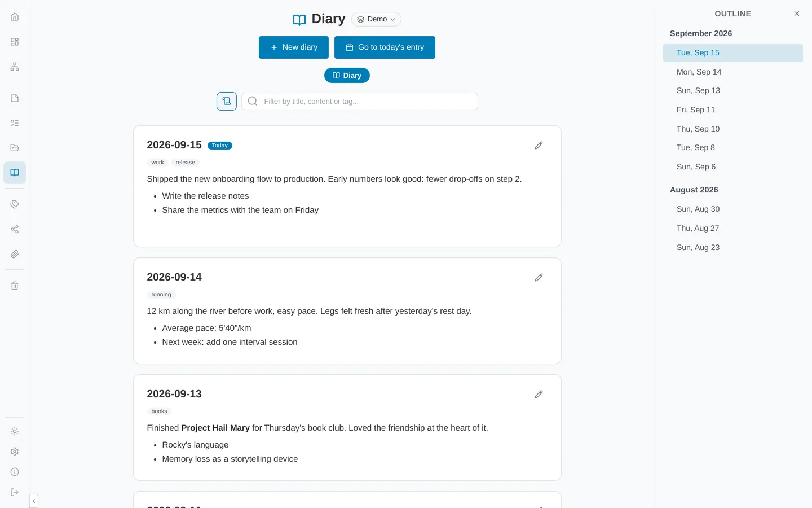Open the tags icon in sidebar
812x508 pixels.
pyautogui.click(x=15, y=204)
